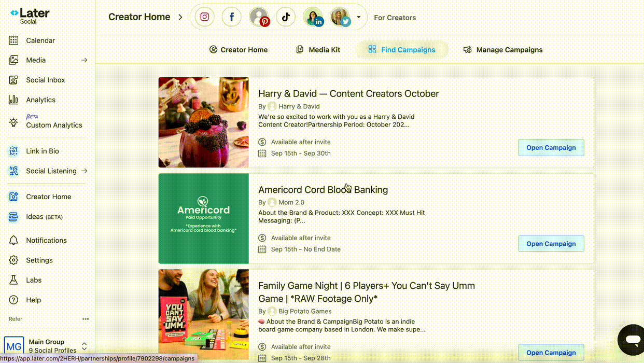
Task: Select the Facebook profile icon
Action: click(x=232, y=17)
